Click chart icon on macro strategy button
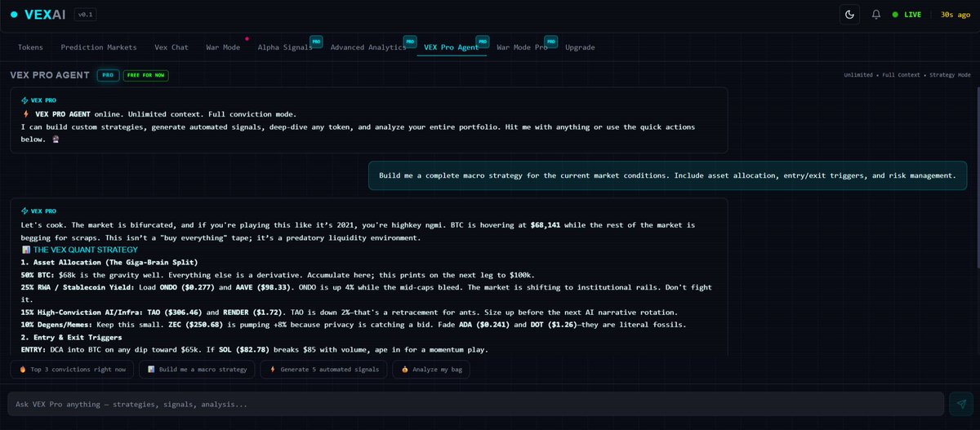980x430 pixels. (151, 370)
